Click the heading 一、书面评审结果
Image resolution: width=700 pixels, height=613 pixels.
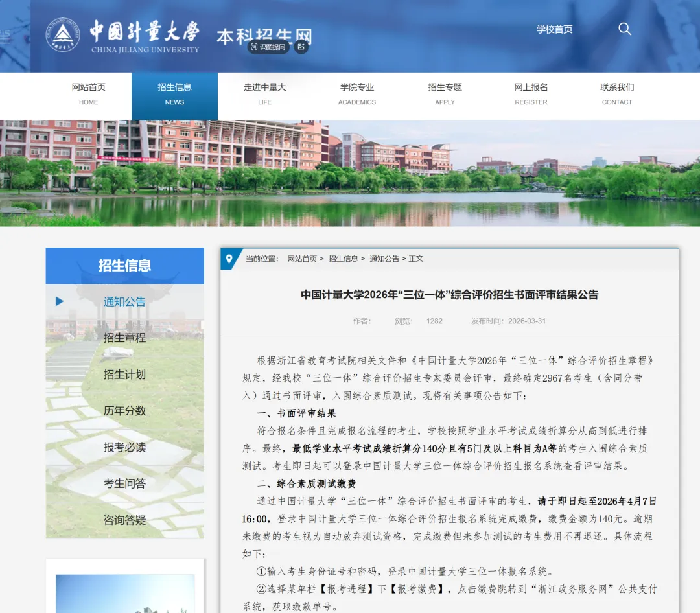tap(296, 413)
